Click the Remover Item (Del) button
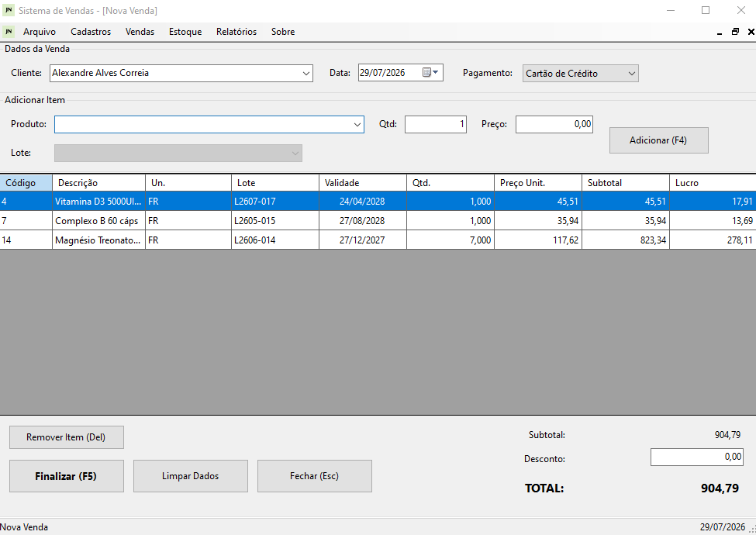This screenshot has width=756, height=535. pos(67,437)
